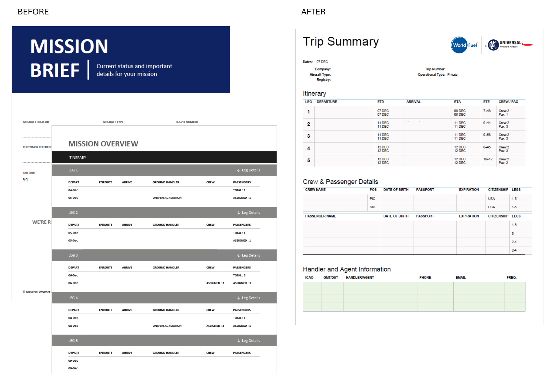Click the Itinerary section heading
Viewport: 557px width, 392px height.
tap(314, 94)
